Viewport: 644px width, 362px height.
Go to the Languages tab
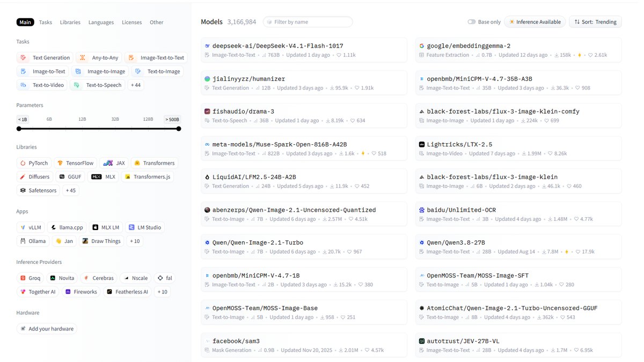pos(101,23)
